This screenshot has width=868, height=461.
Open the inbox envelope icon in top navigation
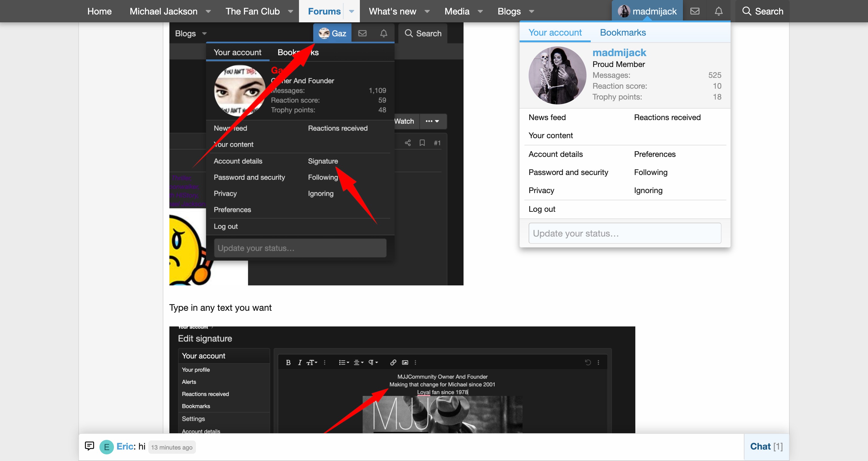[694, 11]
